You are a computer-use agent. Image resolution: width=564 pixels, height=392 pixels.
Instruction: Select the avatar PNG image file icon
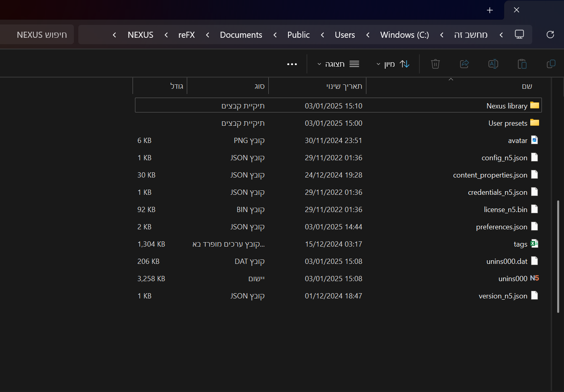(x=535, y=140)
